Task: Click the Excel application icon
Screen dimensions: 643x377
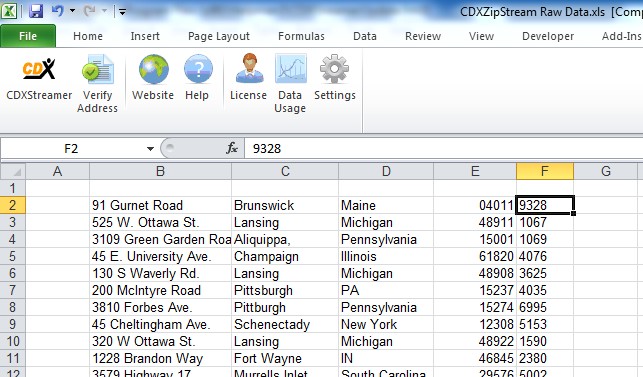Action: click(x=9, y=11)
